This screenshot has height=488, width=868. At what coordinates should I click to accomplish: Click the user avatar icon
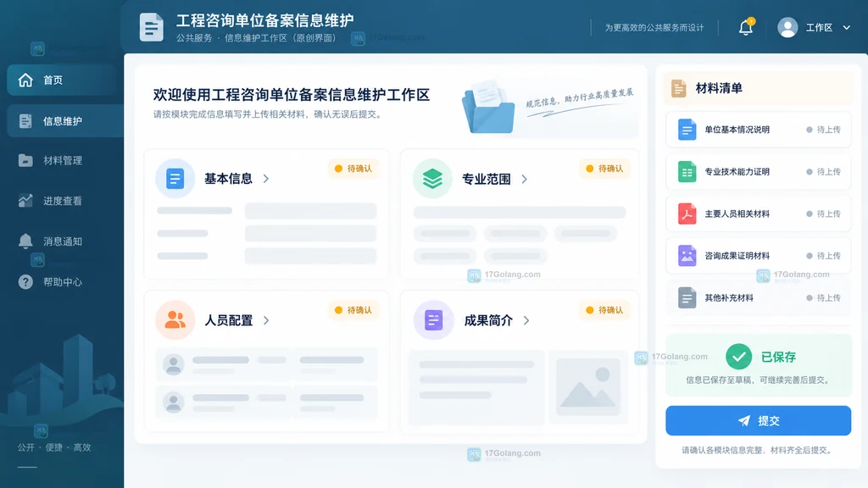(x=787, y=27)
